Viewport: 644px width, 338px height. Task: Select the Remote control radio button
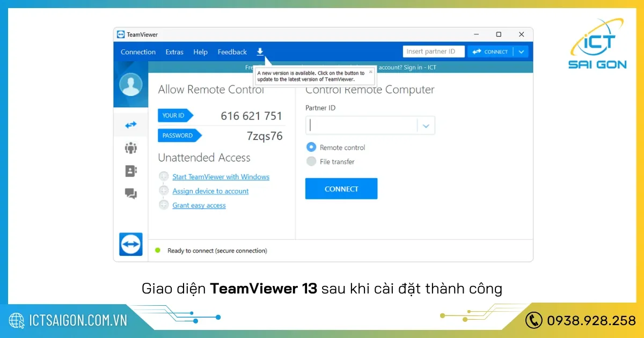(x=311, y=147)
